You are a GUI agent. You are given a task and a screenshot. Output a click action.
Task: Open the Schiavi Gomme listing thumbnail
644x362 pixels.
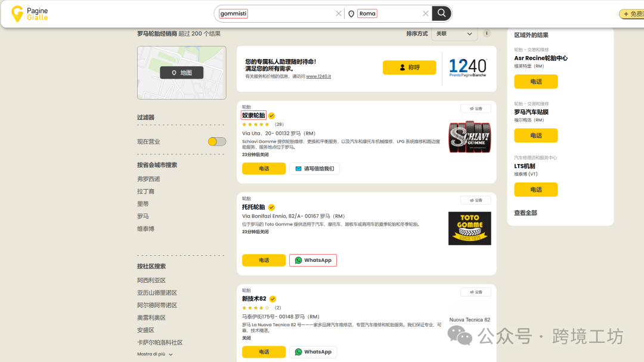click(x=469, y=137)
